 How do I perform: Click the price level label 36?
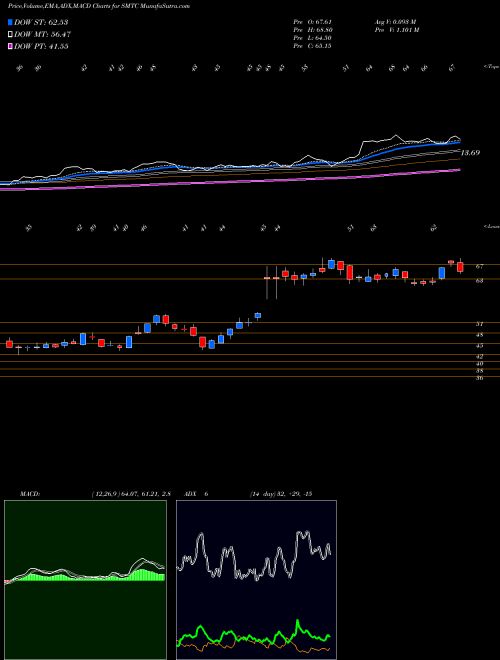[479, 378]
